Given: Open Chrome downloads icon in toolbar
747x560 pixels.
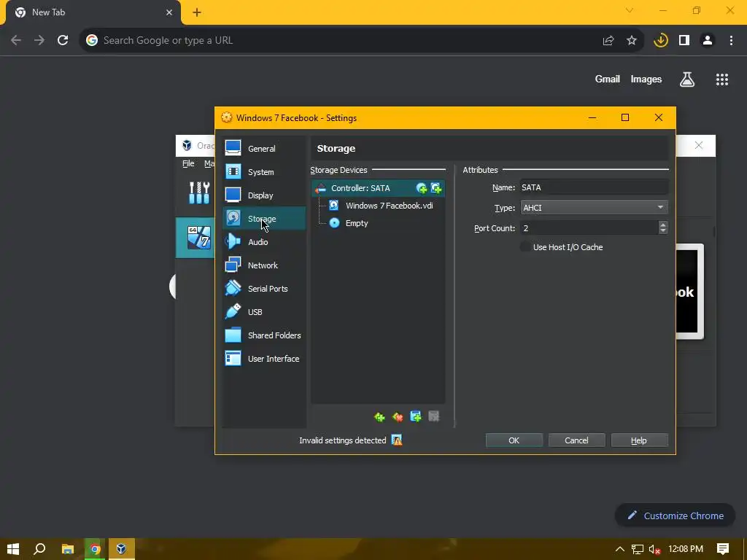Looking at the screenshot, I should 661,41.
